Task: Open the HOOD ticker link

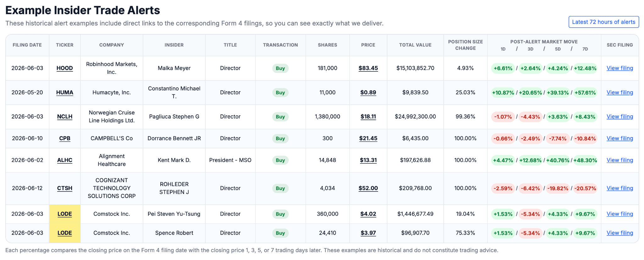Action: [x=65, y=68]
